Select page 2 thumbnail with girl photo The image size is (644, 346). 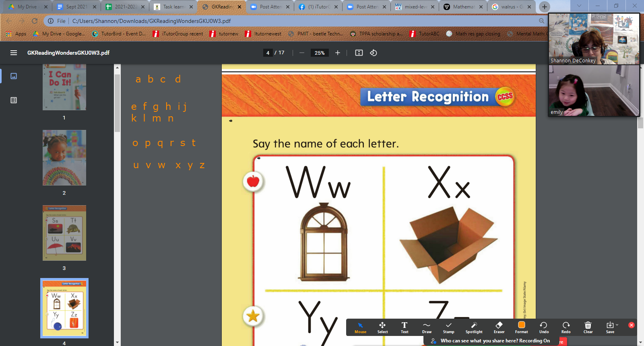(64, 158)
